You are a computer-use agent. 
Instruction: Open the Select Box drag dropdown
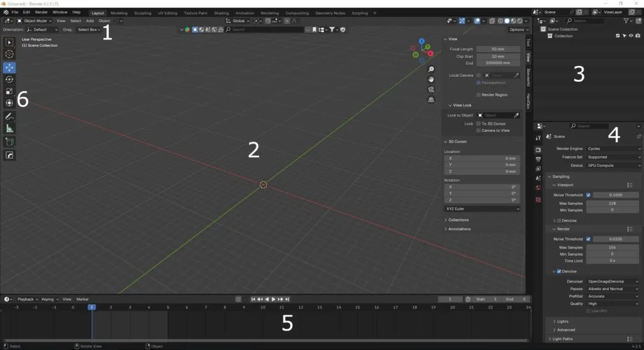[89, 30]
